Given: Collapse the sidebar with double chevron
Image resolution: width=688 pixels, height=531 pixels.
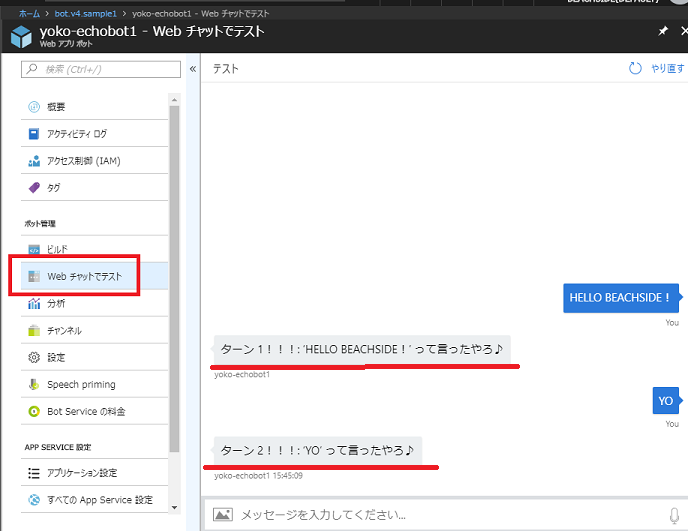Looking at the screenshot, I should tap(193, 69).
